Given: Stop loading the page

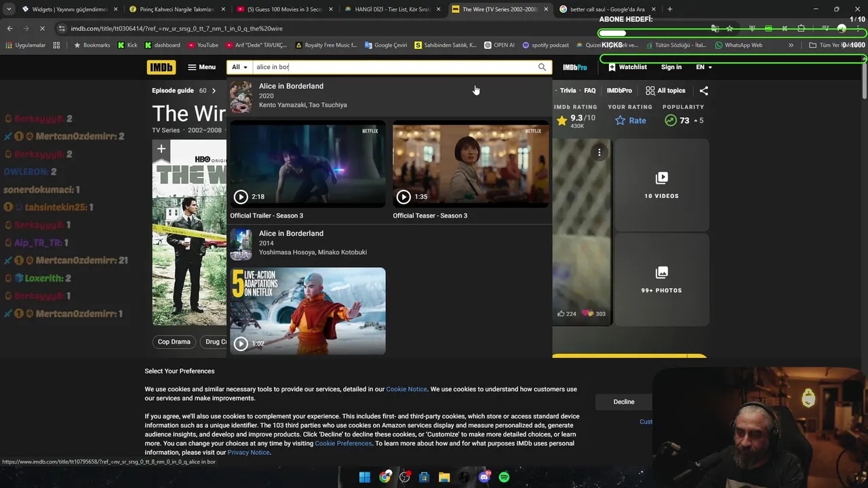Looking at the screenshot, I should pos(42,28).
